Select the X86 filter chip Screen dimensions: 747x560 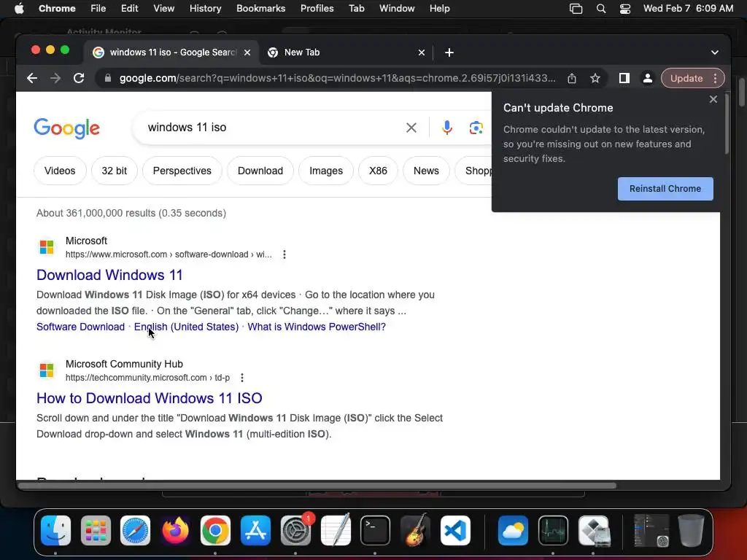pyautogui.click(x=379, y=171)
